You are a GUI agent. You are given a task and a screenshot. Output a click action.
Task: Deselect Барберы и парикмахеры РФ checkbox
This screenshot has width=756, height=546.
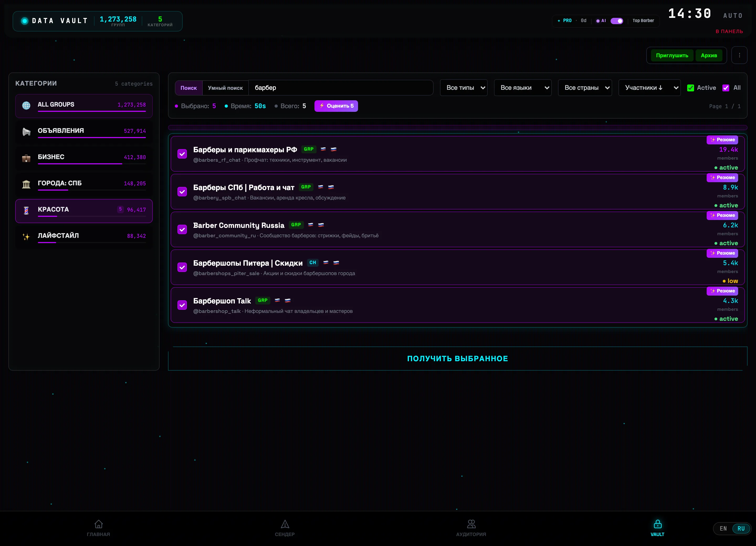pyautogui.click(x=182, y=154)
